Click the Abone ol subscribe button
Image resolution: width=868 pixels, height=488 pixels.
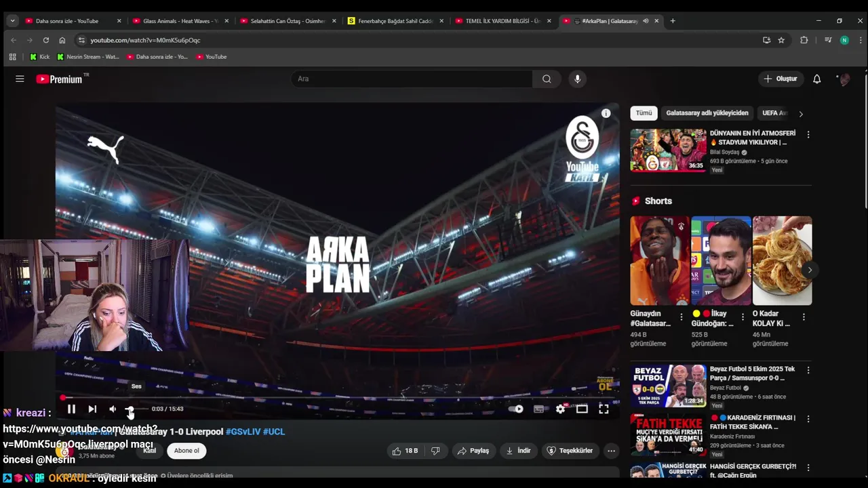click(x=186, y=451)
